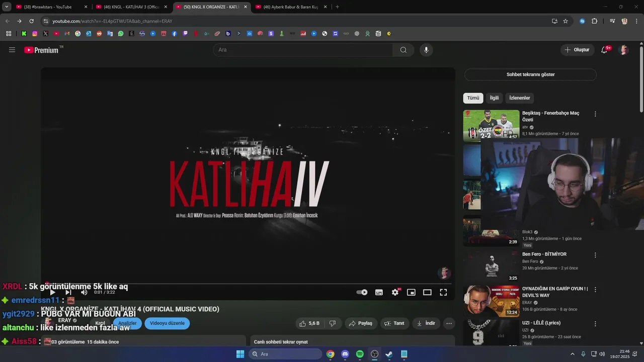This screenshot has width=644, height=362.
Task: Open Spotify from the taskbar
Action: click(360, 354)
